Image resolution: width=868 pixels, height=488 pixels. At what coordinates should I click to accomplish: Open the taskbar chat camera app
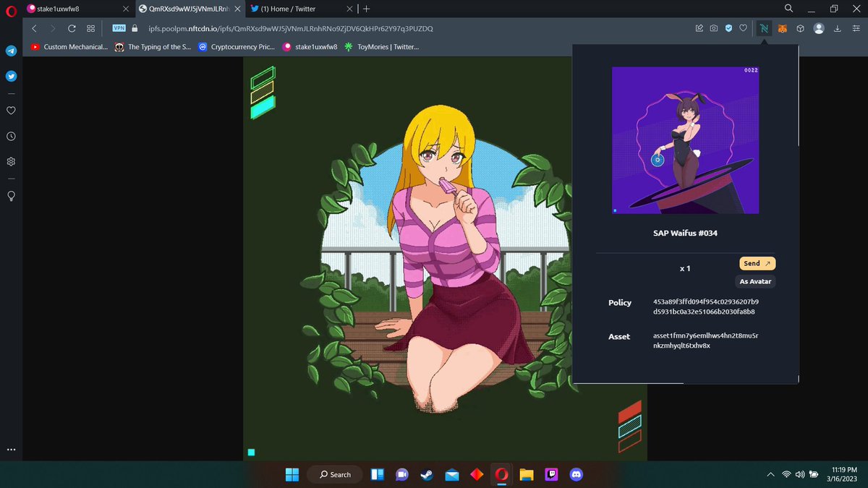[401, 474]
